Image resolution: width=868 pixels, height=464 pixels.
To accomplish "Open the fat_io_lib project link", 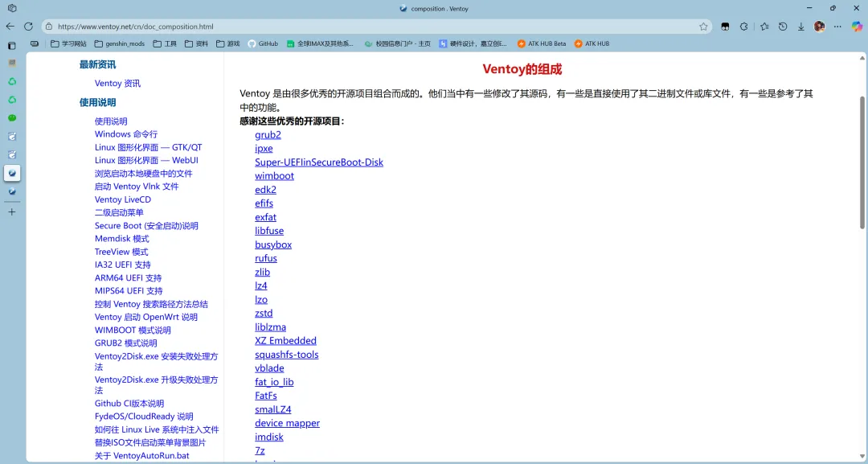I will pos(275,382).
